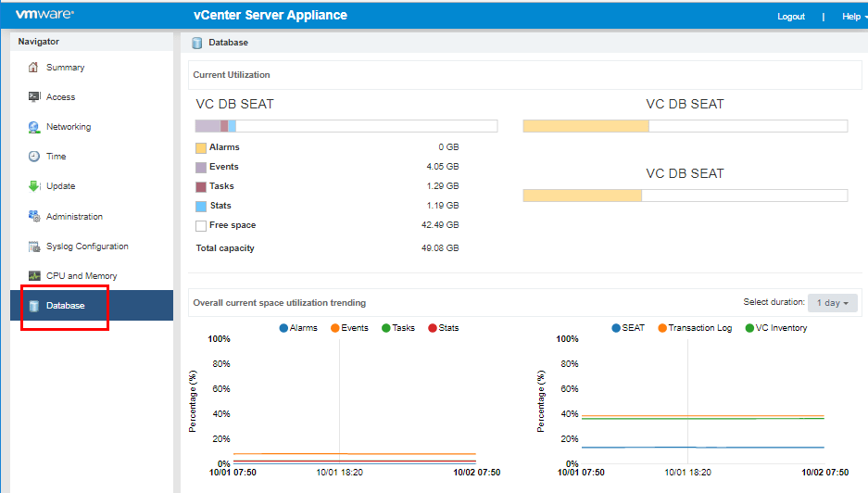The image size is (868, 493).
Task: Click the VC DB SEAT utilization bar
Action: click(x=346, y=126)
